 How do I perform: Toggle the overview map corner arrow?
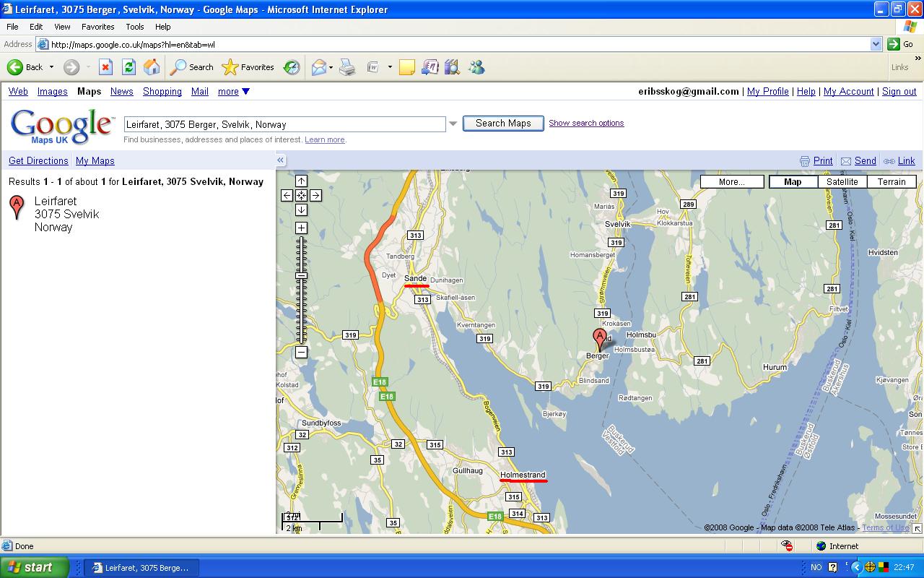point(918,529)
